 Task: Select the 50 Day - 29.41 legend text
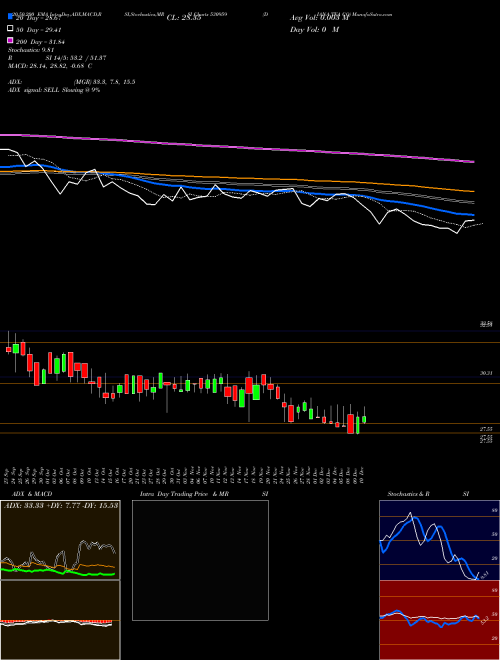pos(39,29)
